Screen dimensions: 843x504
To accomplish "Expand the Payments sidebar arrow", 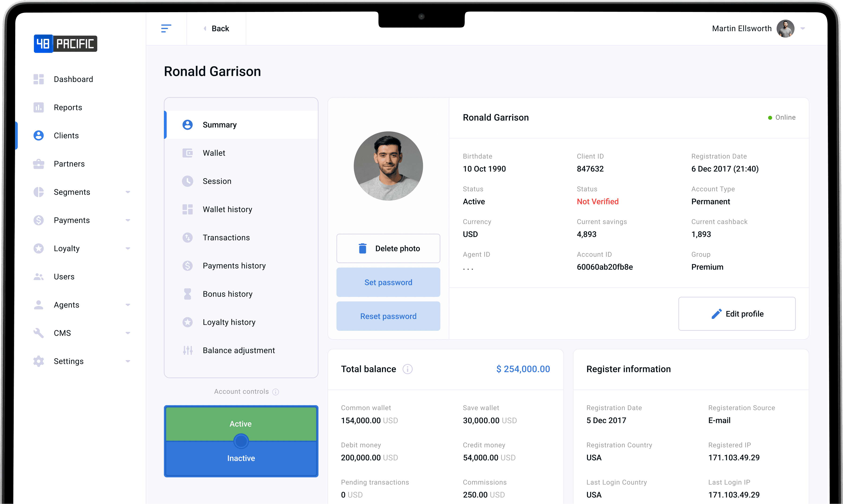I will click(128, 221).
